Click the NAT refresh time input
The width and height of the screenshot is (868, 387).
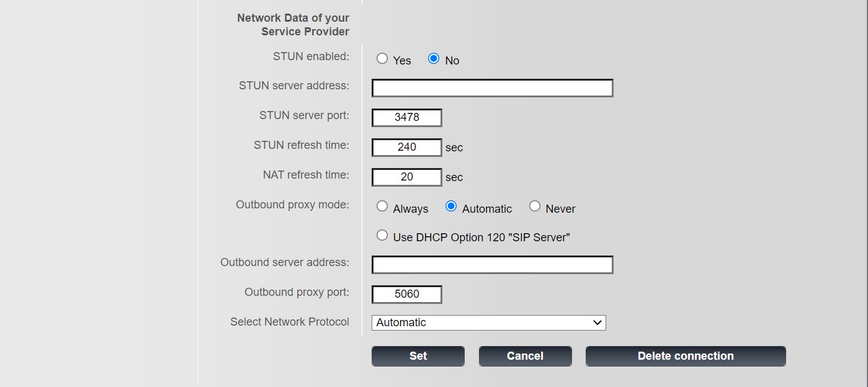406,177
